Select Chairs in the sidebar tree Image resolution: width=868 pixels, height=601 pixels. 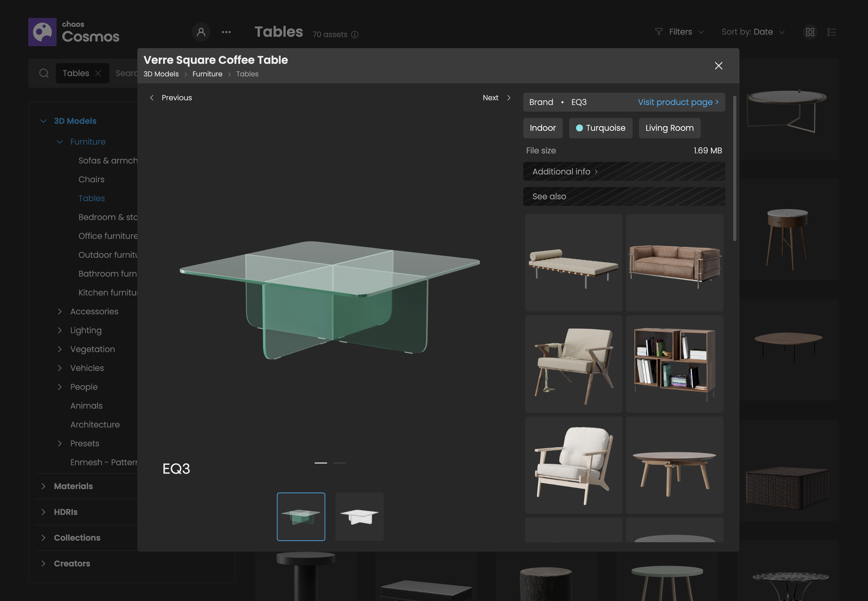[91, 179]
